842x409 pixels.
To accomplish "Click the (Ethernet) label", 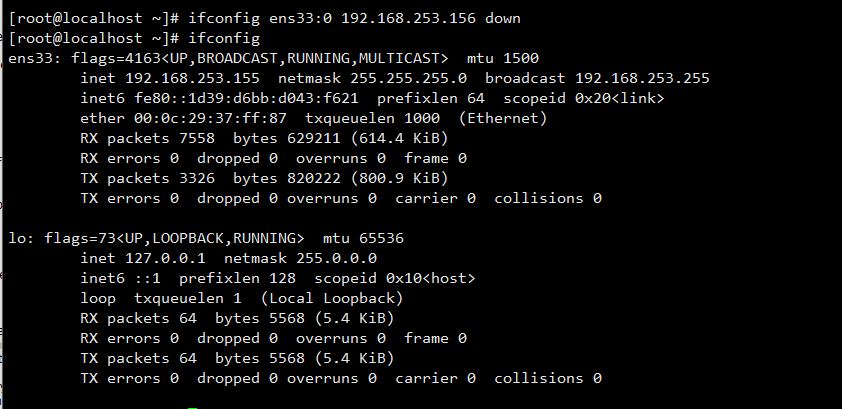I will click(x=503, y=118).
